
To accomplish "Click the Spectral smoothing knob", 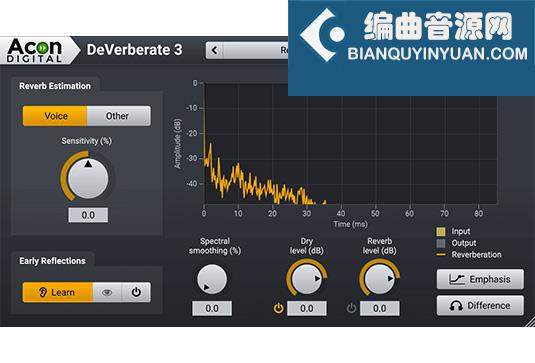I will pyautogui.click(x=212, y=279).
